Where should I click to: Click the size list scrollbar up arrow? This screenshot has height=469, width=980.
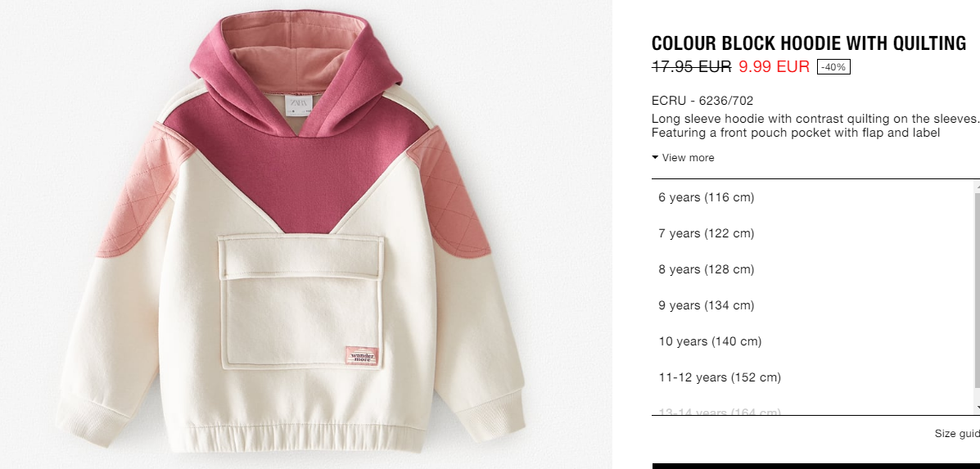977,185
